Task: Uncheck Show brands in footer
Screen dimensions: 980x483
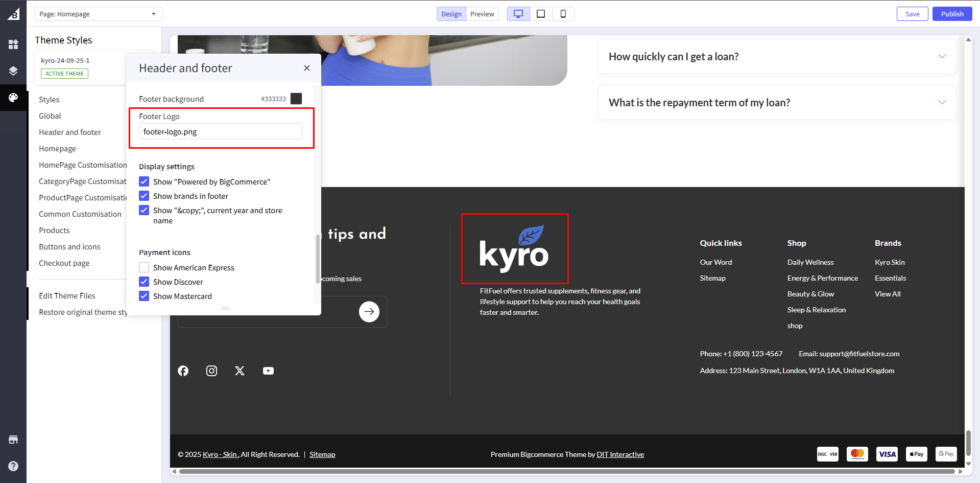Action: tap(144, 196)
